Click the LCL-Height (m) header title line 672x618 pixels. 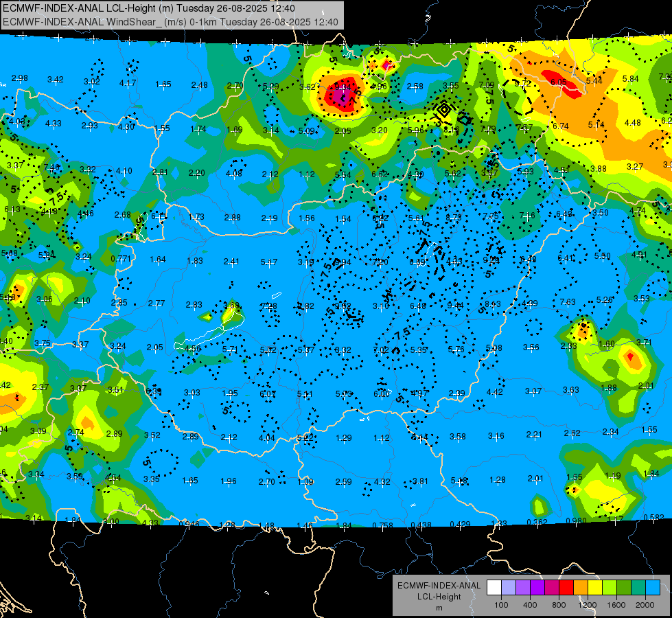point(149,8)
